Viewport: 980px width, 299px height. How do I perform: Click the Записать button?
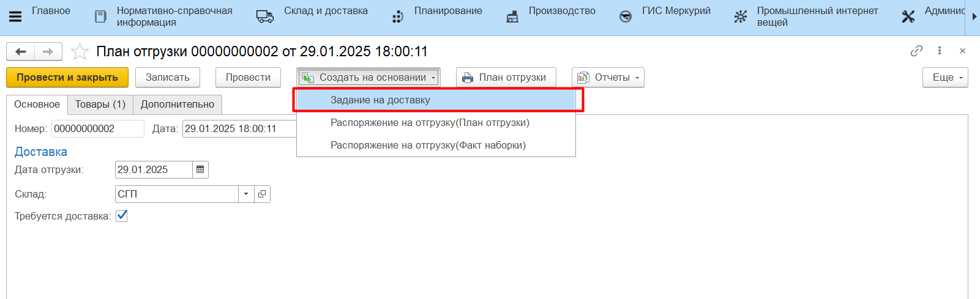[x=168, y=77]
